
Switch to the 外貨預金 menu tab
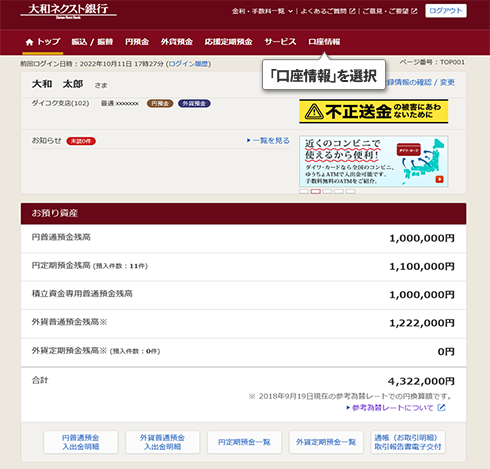[x=177, y=42]
